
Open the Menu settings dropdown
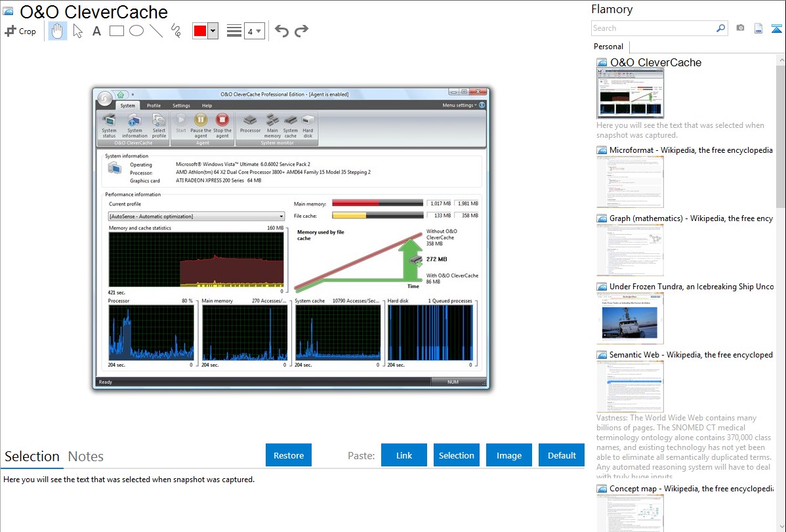click(459, 106)
